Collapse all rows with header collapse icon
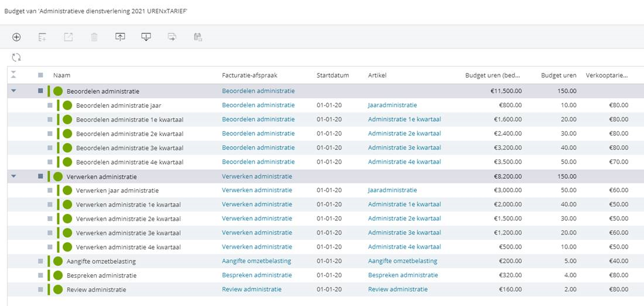The height and width of the screenshot is (306, 644). [x=13, y=74]
